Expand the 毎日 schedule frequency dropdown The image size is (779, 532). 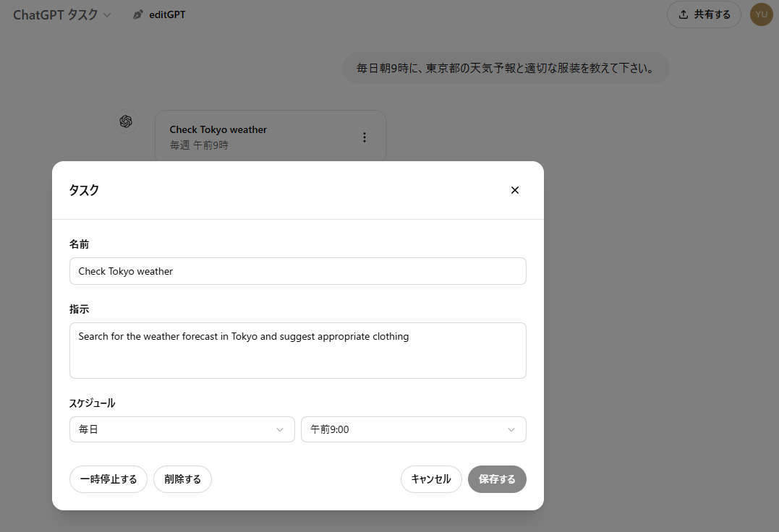[182, 429]
